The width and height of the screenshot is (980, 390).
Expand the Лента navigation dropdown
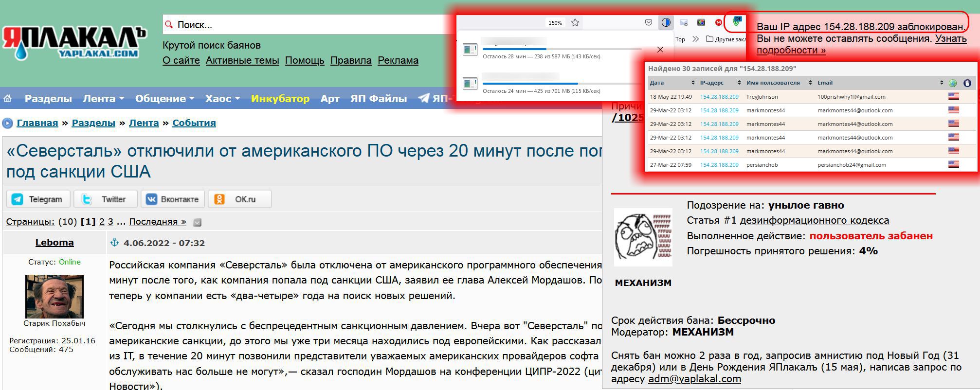(x=104, y=99)
